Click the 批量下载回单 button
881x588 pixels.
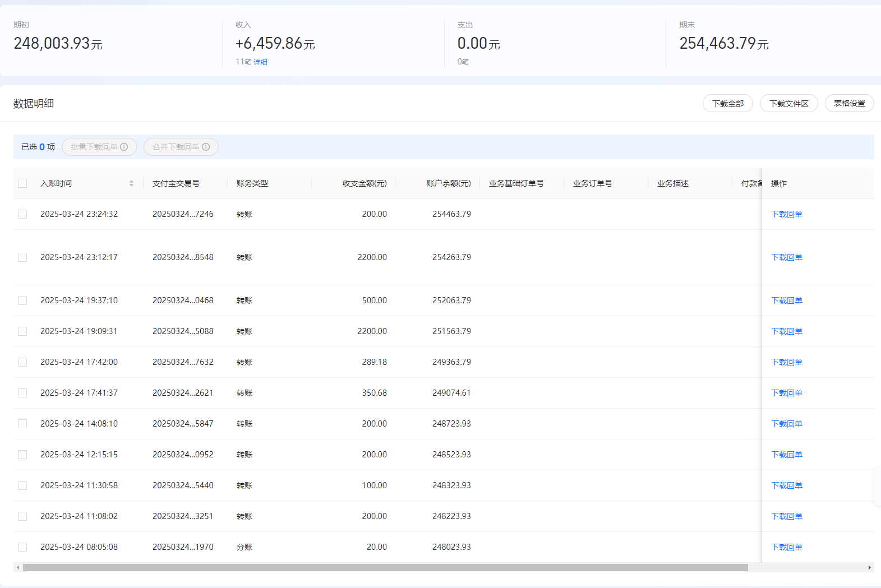(x=99, y=147)
